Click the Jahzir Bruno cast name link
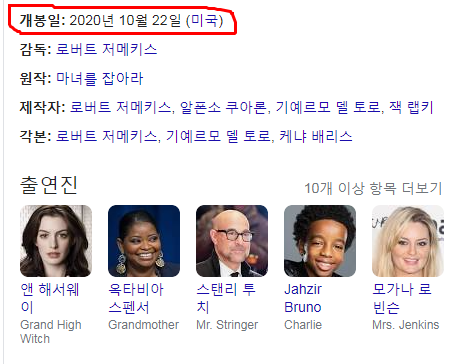 click(x=303, y=298)
